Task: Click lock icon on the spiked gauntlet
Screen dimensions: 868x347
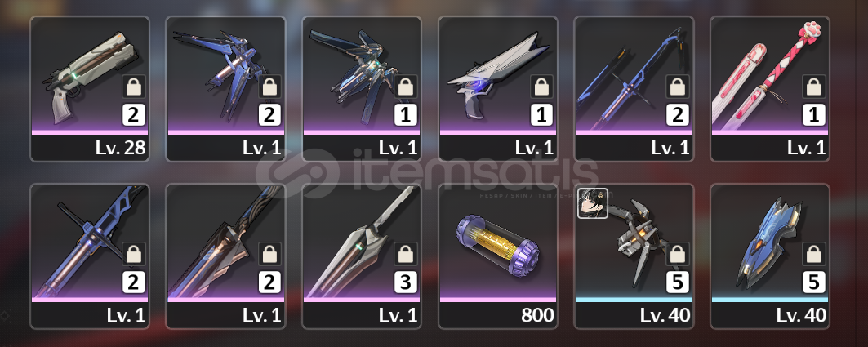Action: click(678, 254)
